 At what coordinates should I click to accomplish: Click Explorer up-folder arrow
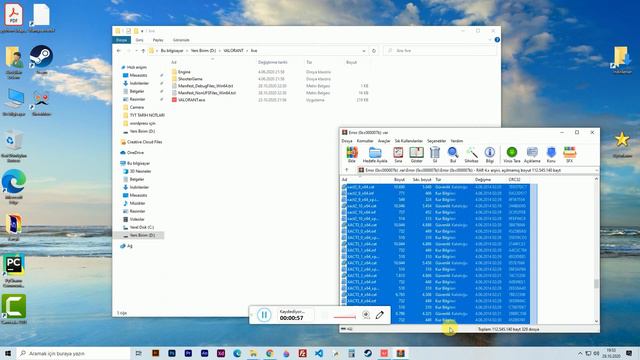[x=143, y=51]
